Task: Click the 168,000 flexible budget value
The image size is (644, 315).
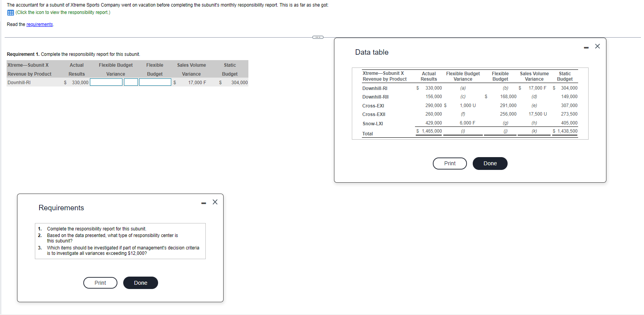Action: [x=508, y=97]
